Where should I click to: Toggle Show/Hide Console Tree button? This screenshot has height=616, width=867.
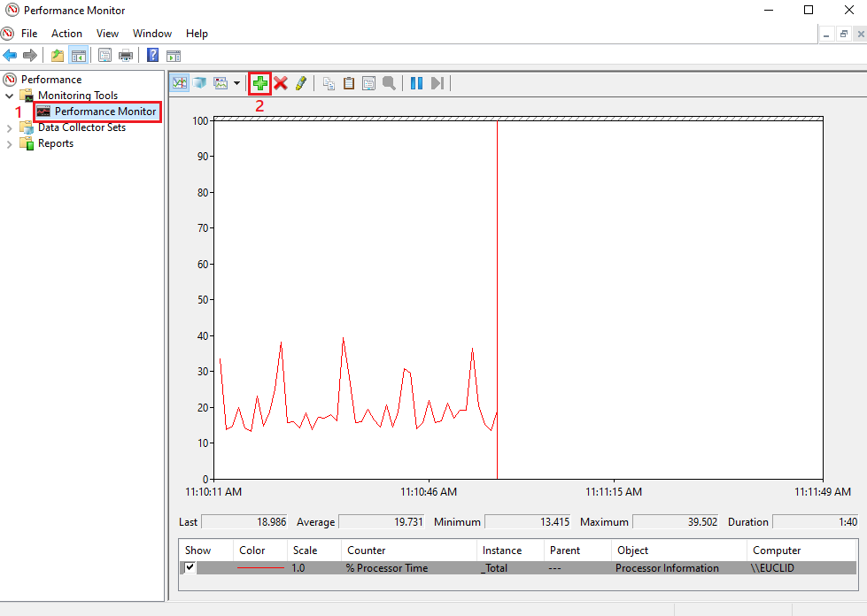click(x=79, y=55)
